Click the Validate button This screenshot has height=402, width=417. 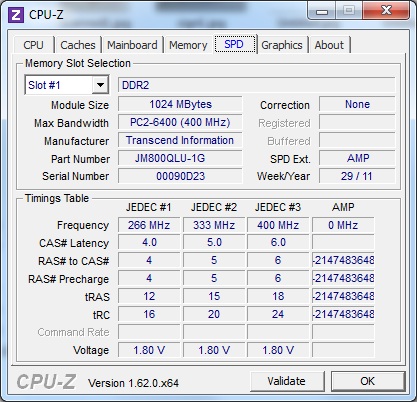[x=287, y=381]
